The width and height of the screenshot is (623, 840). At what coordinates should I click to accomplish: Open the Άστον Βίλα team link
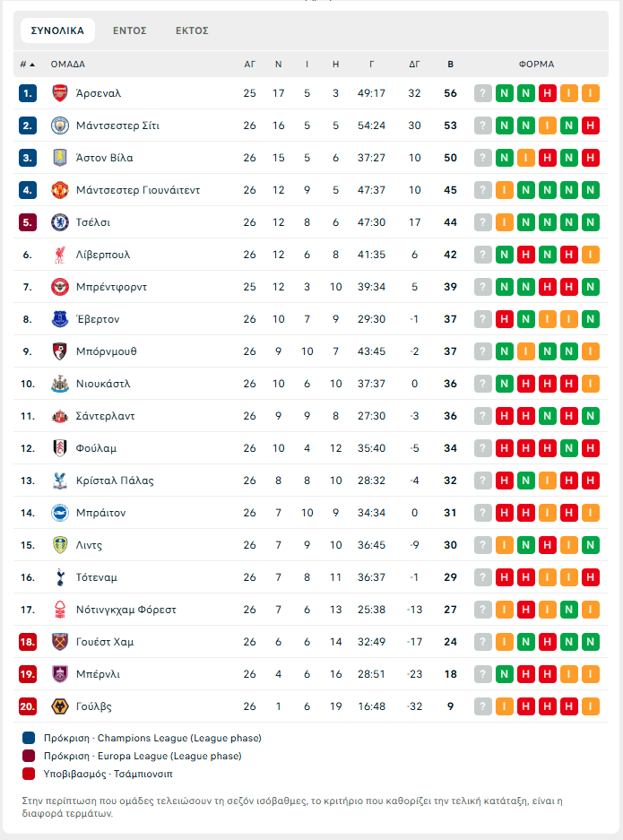[x=104, y=158]
